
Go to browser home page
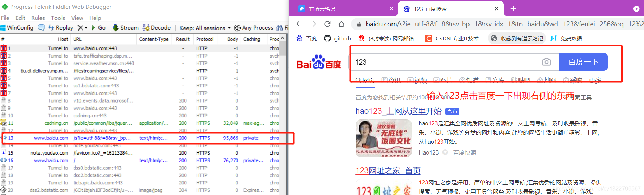341,24
